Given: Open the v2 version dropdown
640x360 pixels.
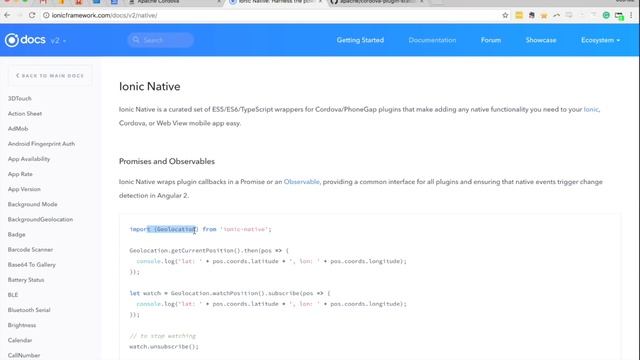Looking at the screenshot, I should point(58,40).
